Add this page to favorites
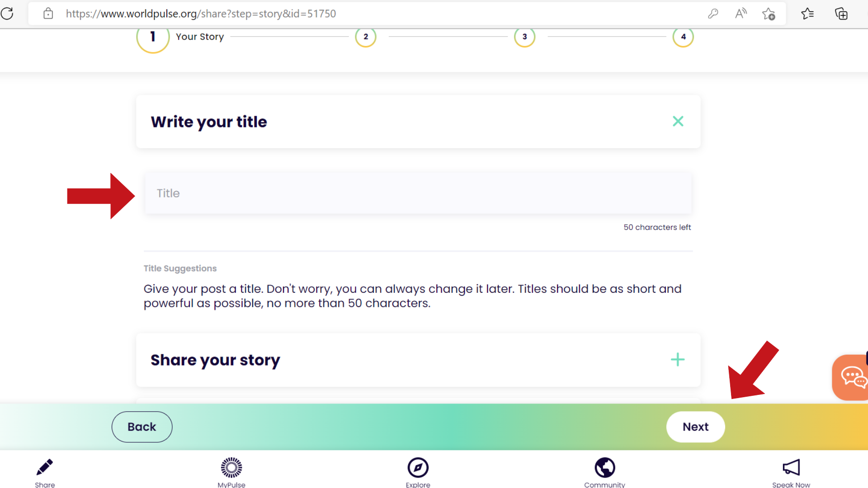 769,14
